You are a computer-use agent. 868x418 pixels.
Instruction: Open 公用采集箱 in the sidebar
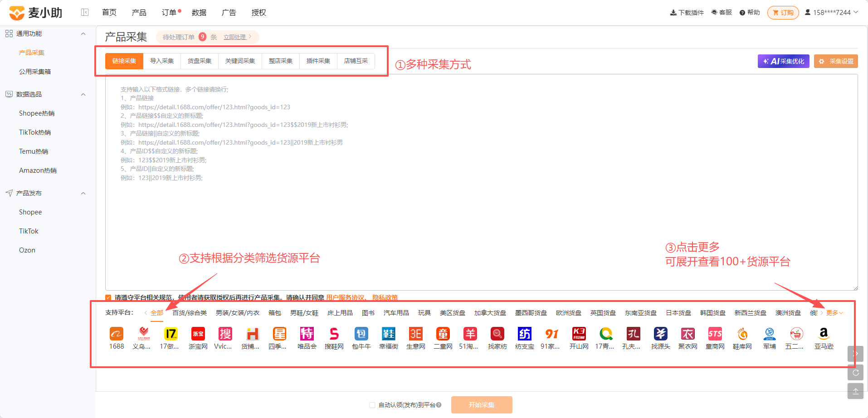tap(35, 72)
